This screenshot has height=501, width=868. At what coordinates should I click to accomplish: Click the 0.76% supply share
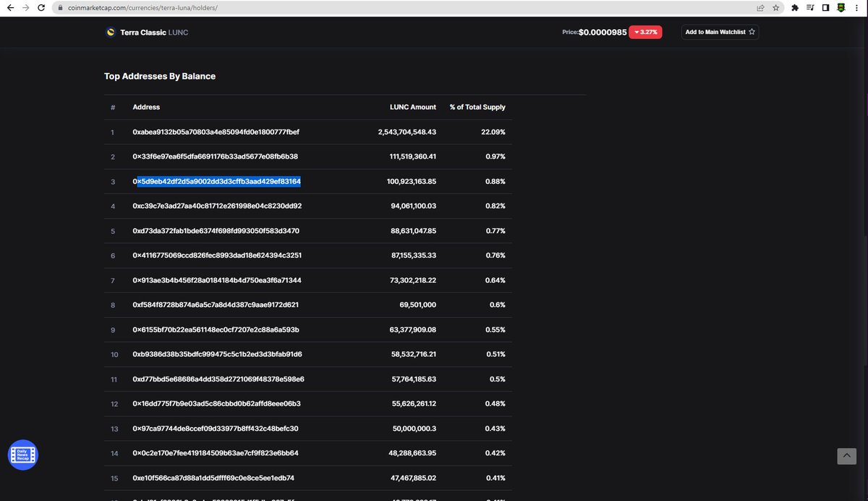point(495,256)
